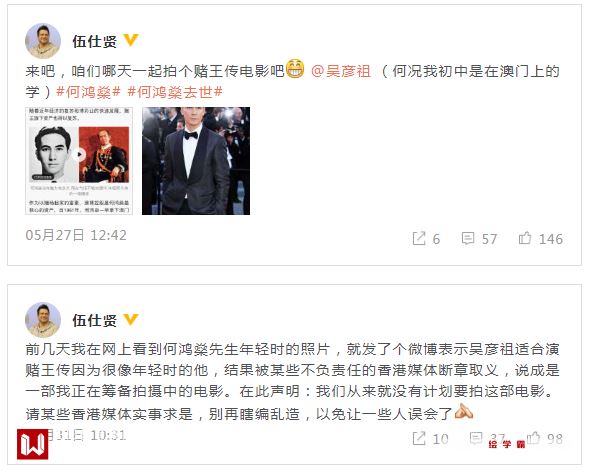Click the grin emoji in first post
This screenshot has width=591, height=472.
tap(295, 69)
